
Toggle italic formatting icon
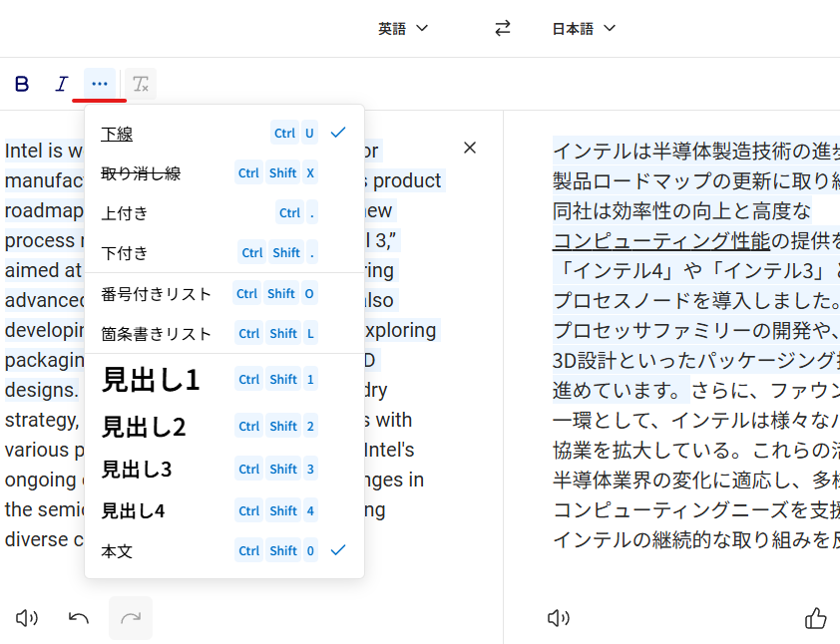coord(61,85)
